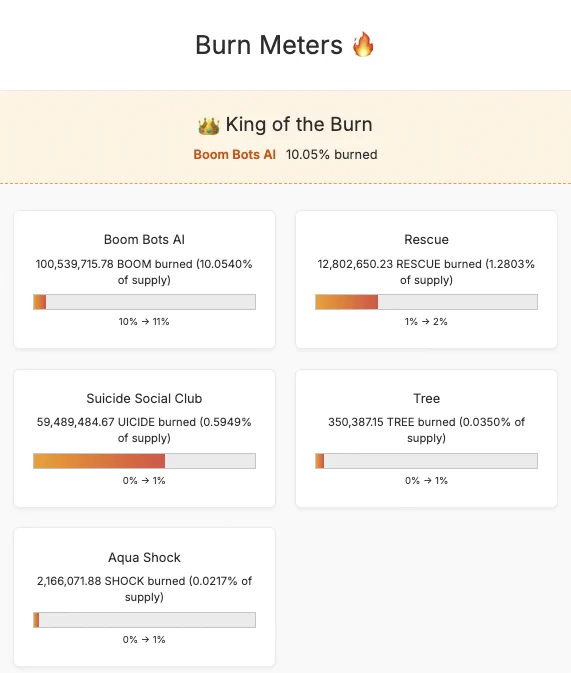Click the Boom Bots AI burn progress bar
The height and width of the screenshot is (673, 571).
coord(144,302)
